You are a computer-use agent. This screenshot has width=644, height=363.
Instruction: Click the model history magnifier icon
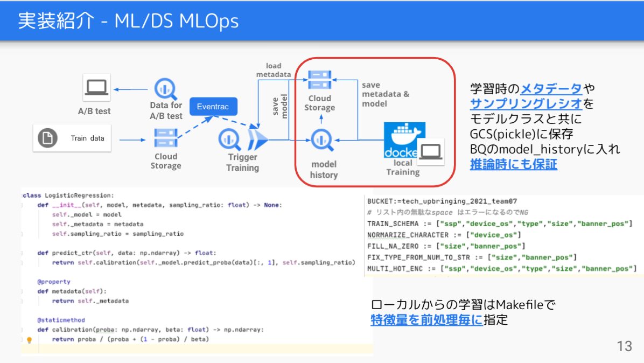(321, 141)
